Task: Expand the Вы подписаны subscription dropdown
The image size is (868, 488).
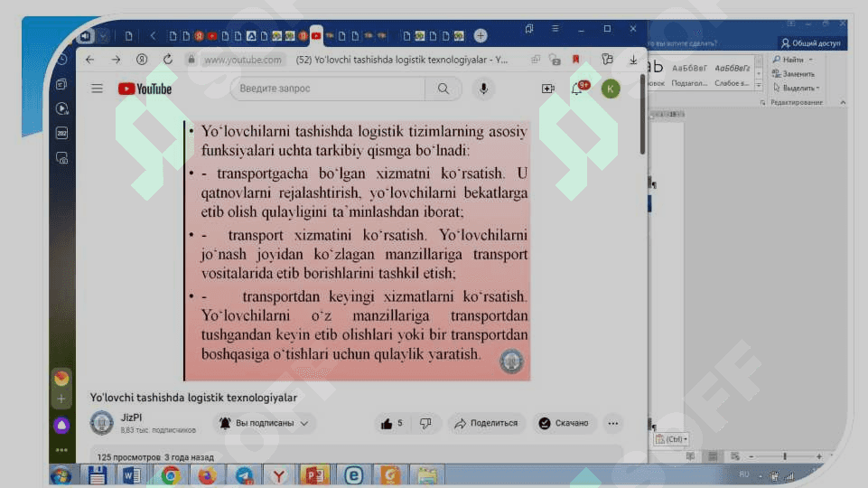Action: tap(264, 423)
